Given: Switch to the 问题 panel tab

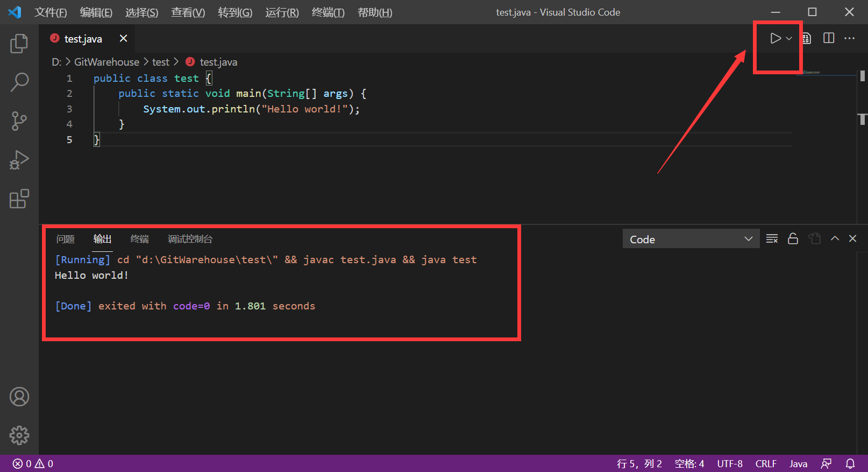Looking at the screenshot, I should [66, 239].
